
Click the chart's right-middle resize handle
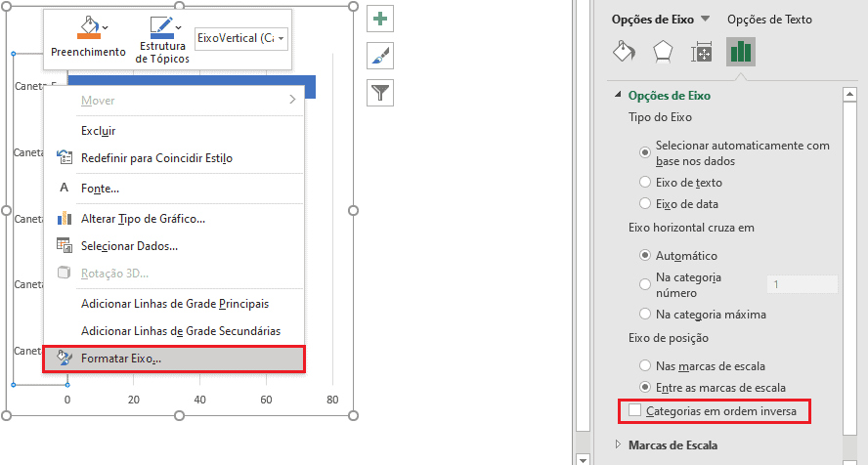pyautogui.click(x=353, y=210)
